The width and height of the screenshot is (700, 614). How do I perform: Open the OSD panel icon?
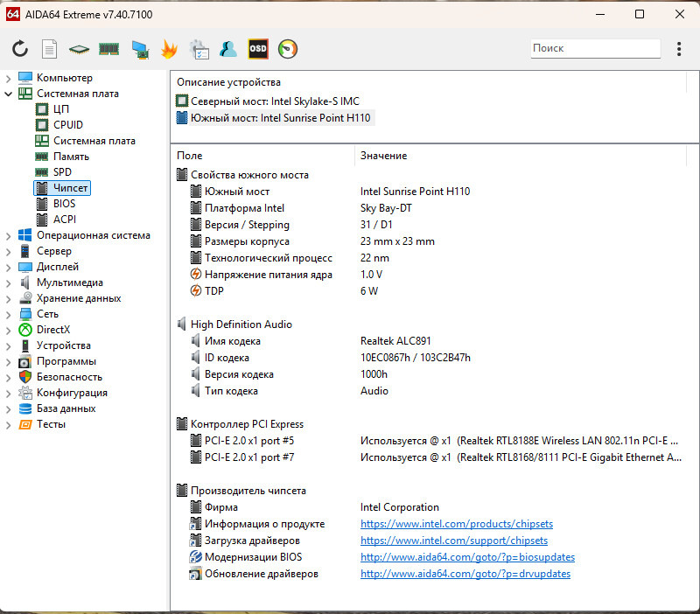pyautogui.click(x=258, y=49)
